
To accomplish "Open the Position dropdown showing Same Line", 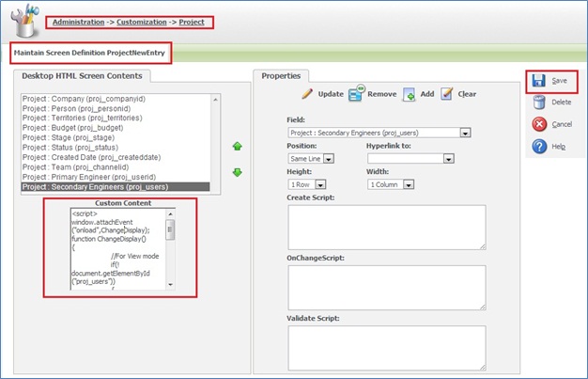I will tap(328, 159).
